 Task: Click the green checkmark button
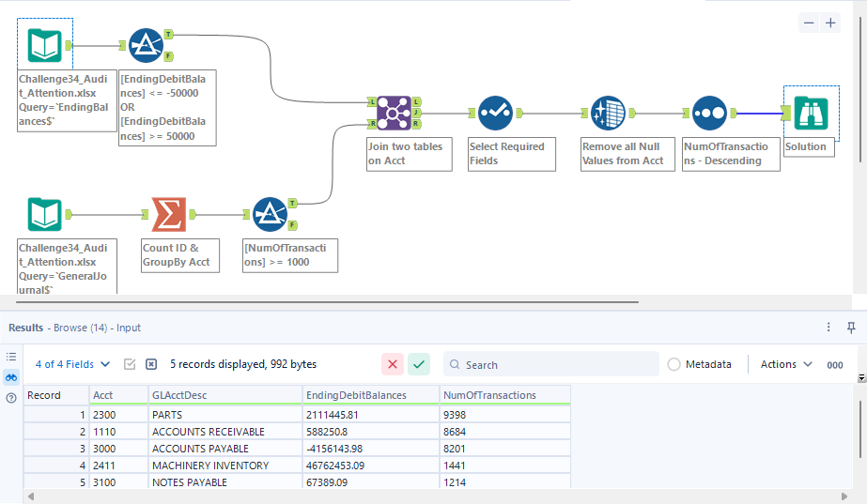pyautogui.click(x=418, y=364)
